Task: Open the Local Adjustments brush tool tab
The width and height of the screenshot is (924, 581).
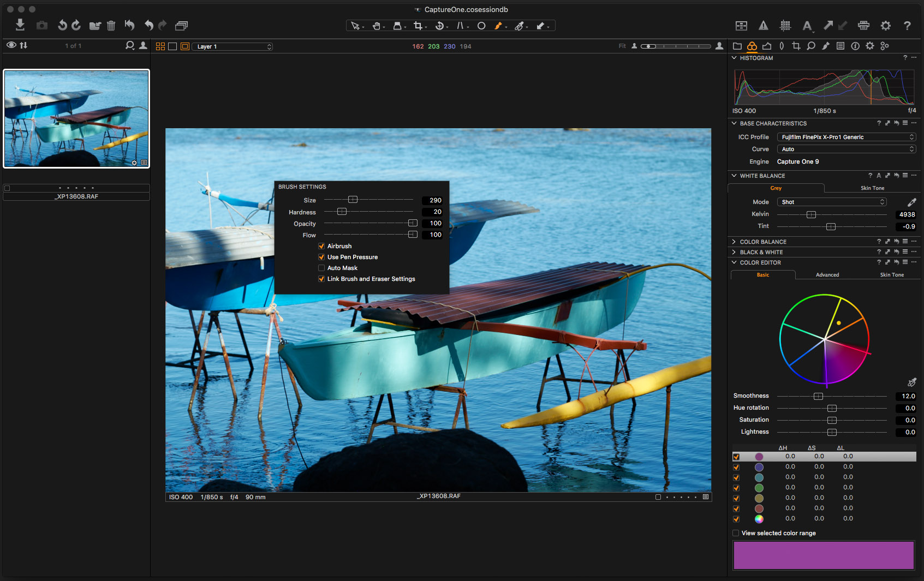Action: [x=826, y=46]
